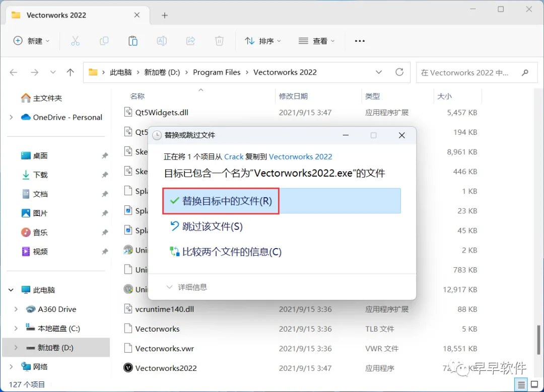Sort by the 类型 column header
This screenshot has width=544, height=392.
pos(372,96)
